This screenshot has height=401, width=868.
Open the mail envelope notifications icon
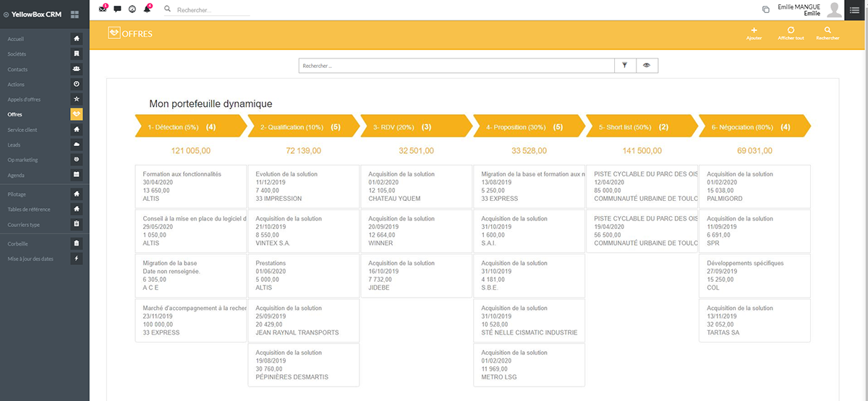coord(103,9)
